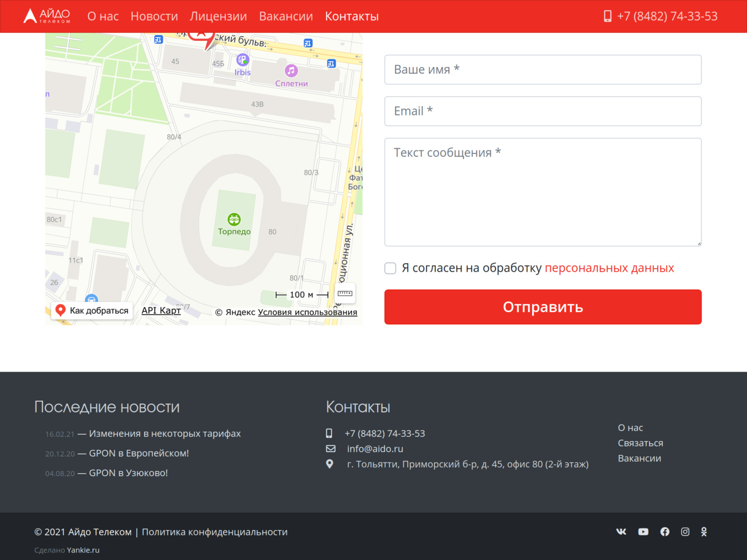Select the Сплетни music marker on map
This screenshot has width=747, height=560.
point(291,71)
